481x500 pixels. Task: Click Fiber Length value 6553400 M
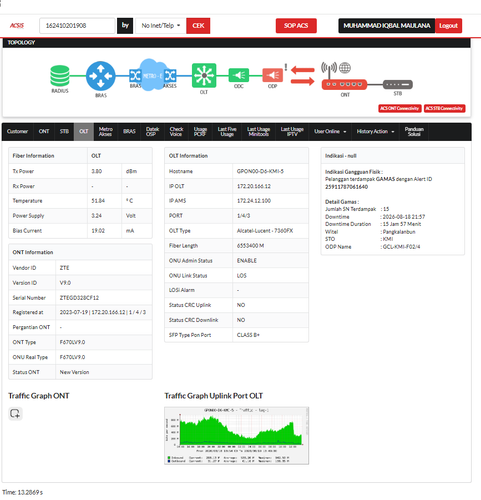250,246
